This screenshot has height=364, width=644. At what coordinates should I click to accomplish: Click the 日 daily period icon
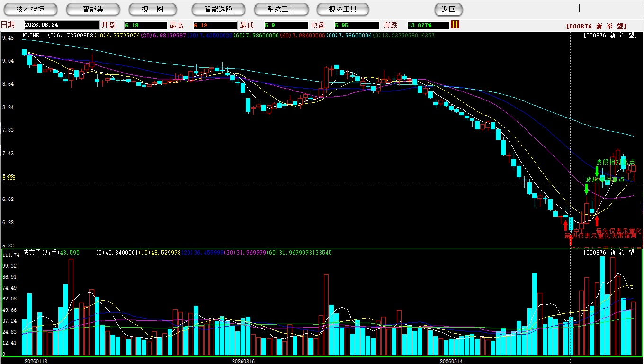click(455, 25)
